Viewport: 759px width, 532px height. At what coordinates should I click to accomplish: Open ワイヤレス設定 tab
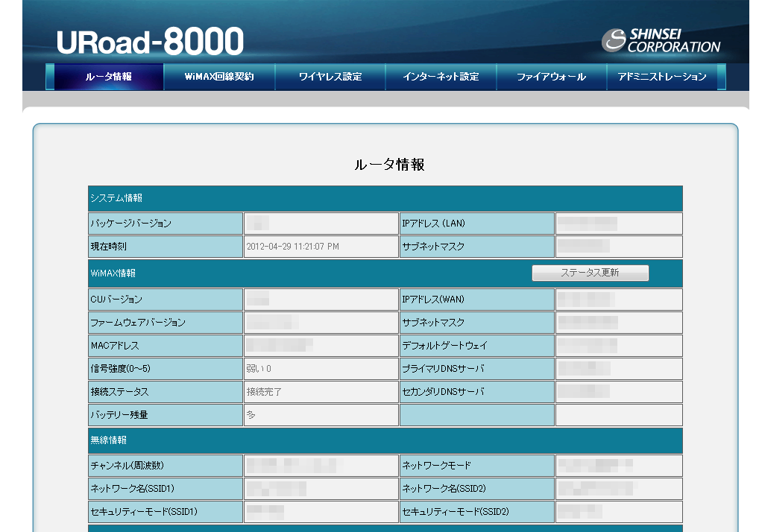click(330, 77)
